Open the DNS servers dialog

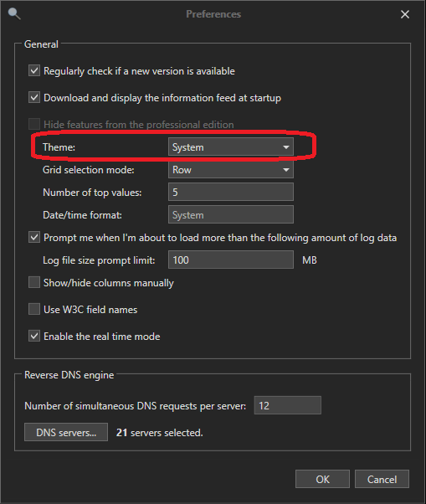pyautogui.click(x=66, y=432)
